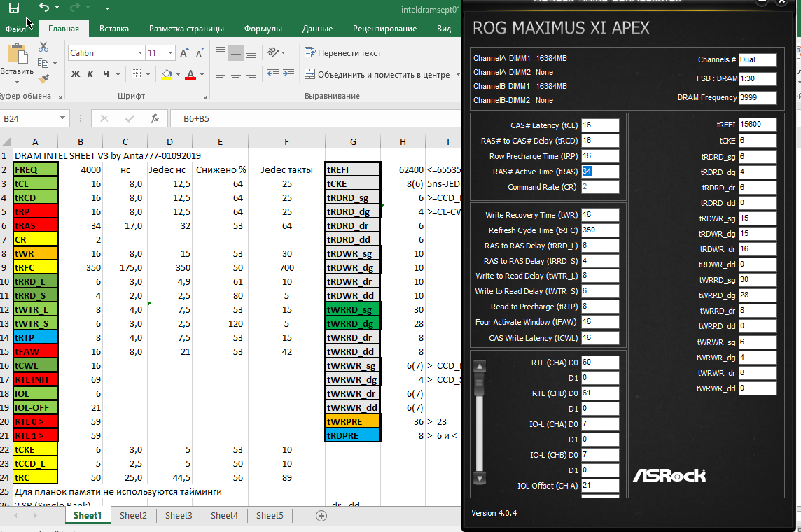Click the Format Painter brush icon
The width and height of the screenshot is (801, 532).
point(43,78)
